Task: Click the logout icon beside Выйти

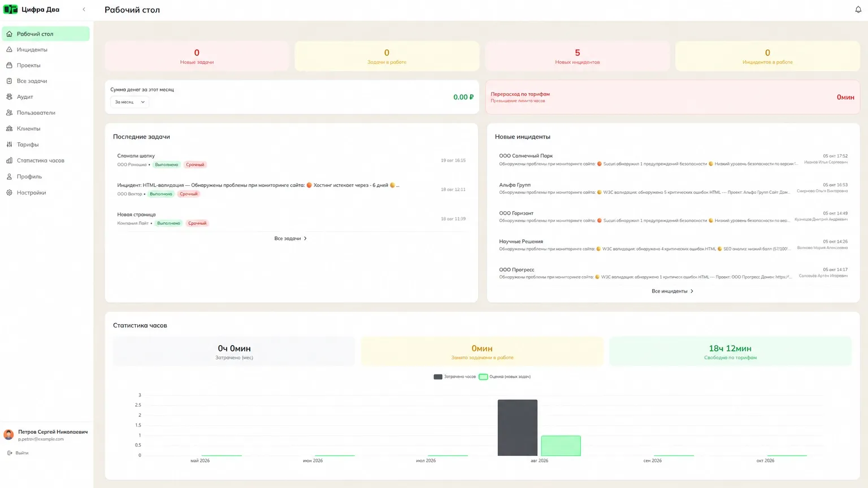Action: pyautogui.click(x=10, y=453)
